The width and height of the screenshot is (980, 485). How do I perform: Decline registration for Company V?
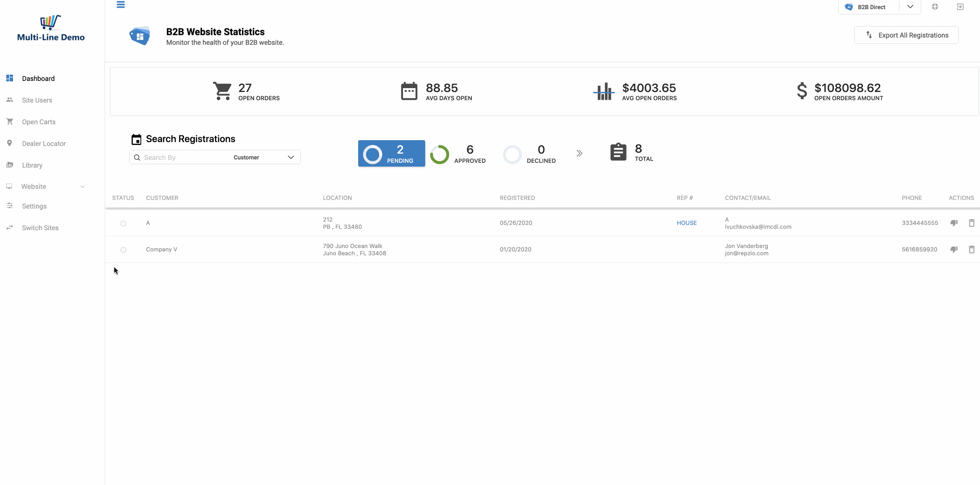tap(953, 249)
